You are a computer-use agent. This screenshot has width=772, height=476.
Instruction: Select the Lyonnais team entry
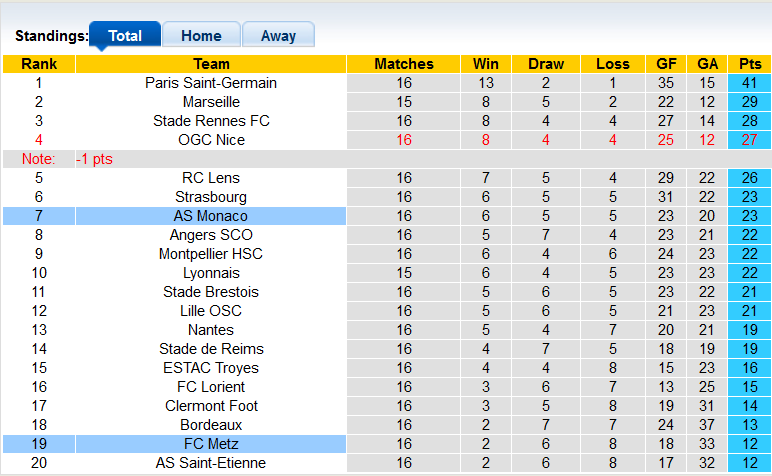click(211, 273)
